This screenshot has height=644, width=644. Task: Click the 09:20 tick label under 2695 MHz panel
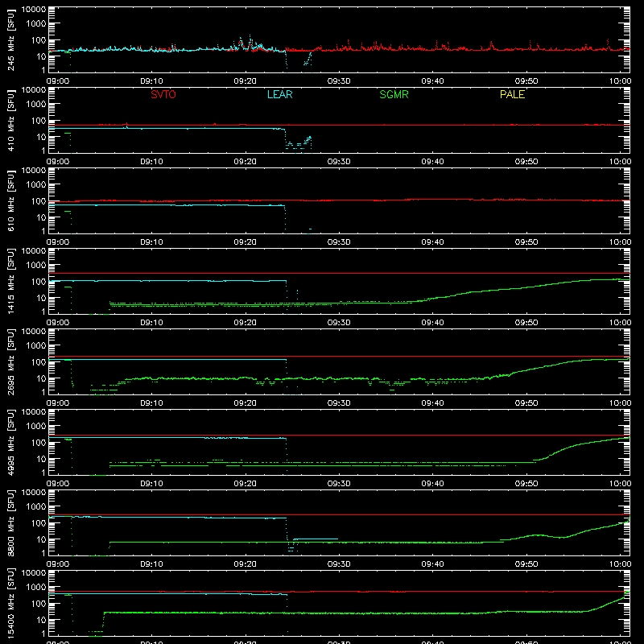pos(246,403)
